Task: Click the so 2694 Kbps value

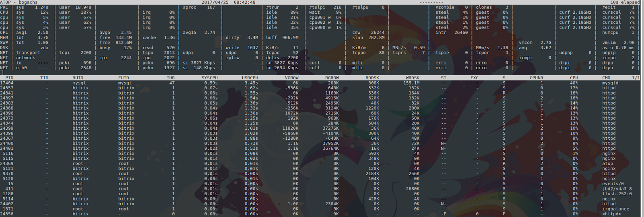Action: 282,68
